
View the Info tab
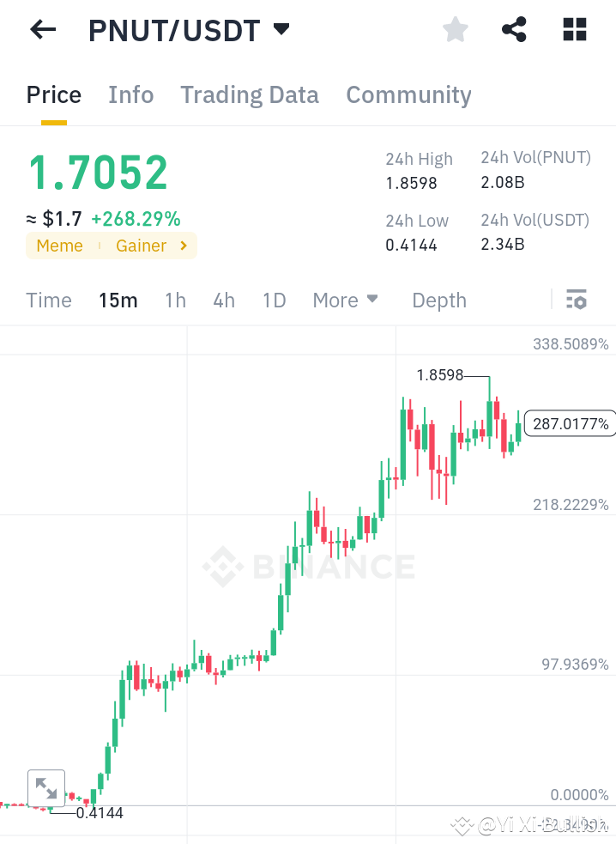(130, 95)
